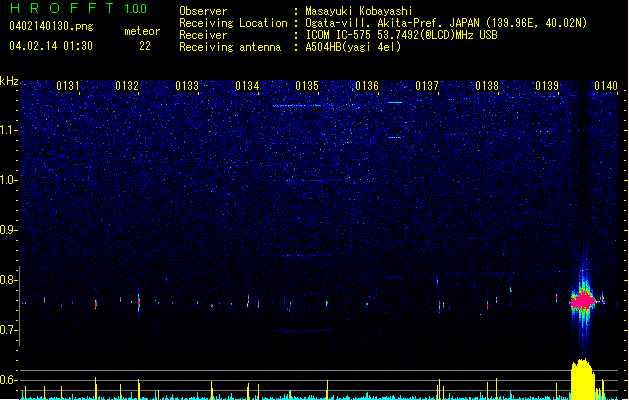This screenshot has width=629, height=400.
Task: Click the 0.6 kHz axis label
Action: pyautogui.click(x=8, y=380)
